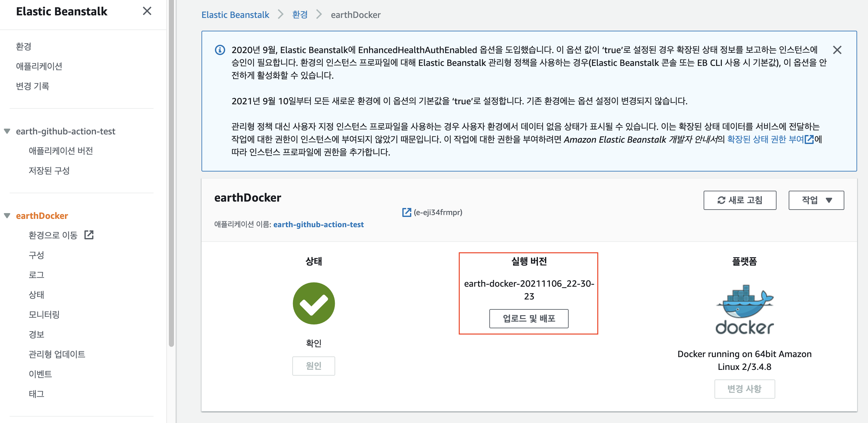Click the external link icon next to 환경으로 이동
This screenshot has width=868, height=423.
[89, 235]
